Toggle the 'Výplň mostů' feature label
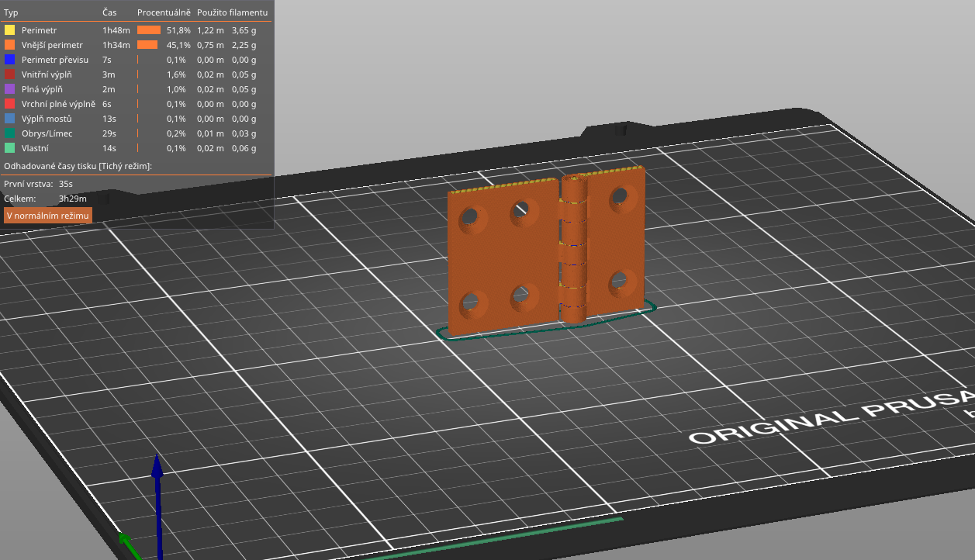 [x=47, y=118]
